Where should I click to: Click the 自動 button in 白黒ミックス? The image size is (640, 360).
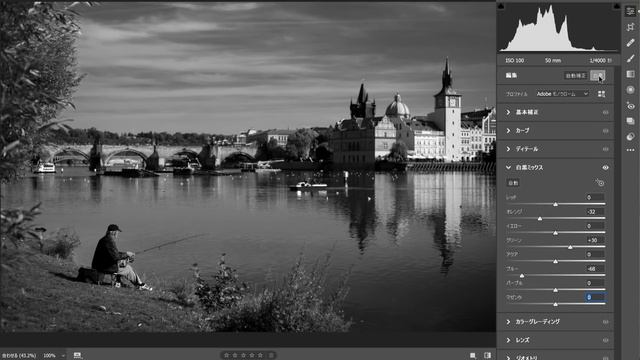(513, 183)
